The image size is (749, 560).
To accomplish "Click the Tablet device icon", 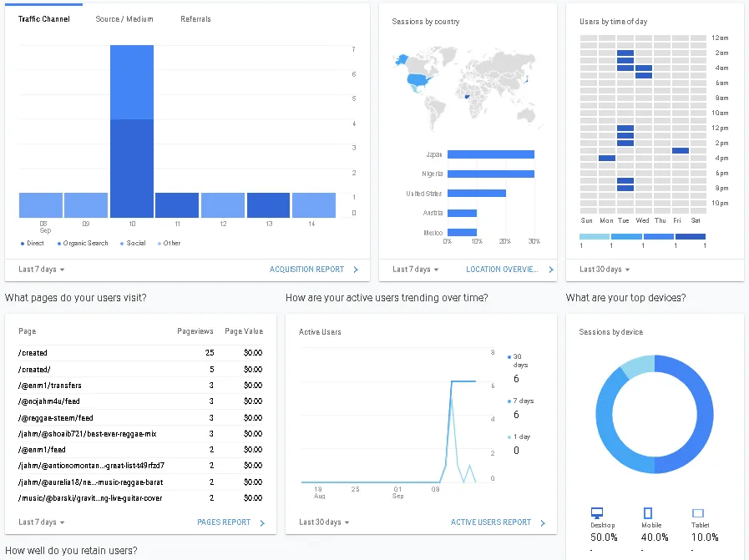I will point(698,514).
